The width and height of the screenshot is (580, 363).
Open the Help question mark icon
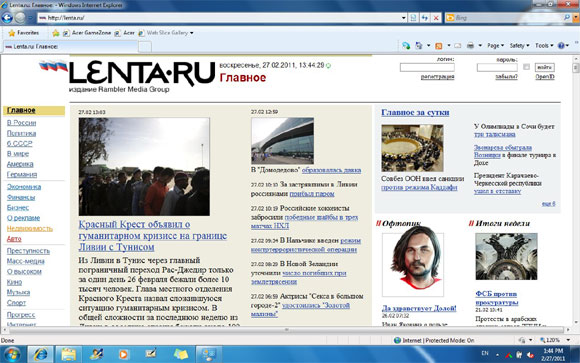click(561, 46)
